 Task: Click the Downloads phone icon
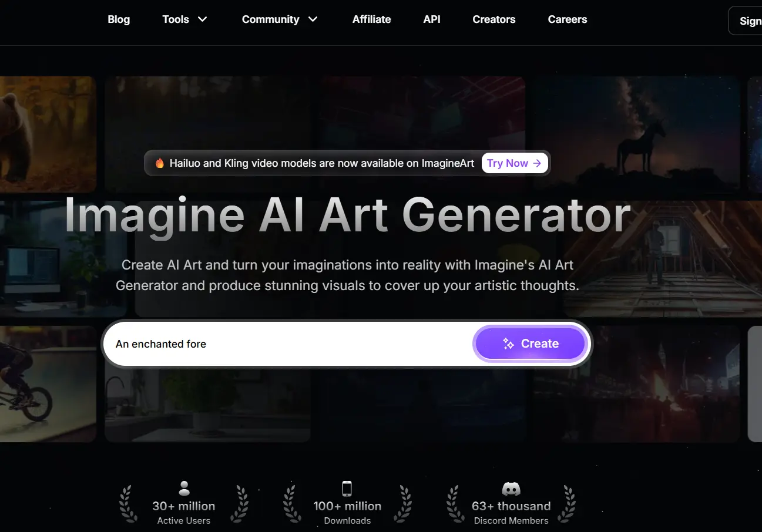click(347, 488)
